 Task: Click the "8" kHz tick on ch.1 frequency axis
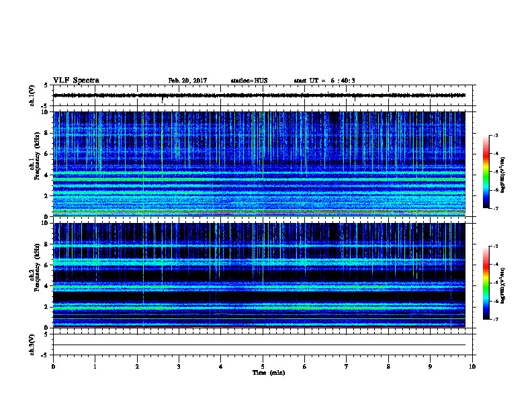(47, 133)
